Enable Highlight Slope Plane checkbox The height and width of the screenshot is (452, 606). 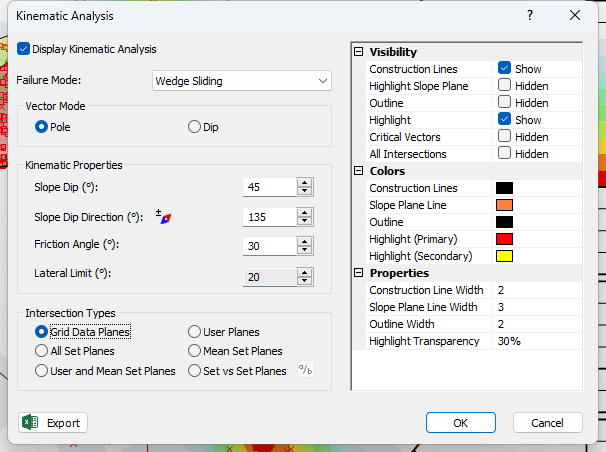[504, 85]
